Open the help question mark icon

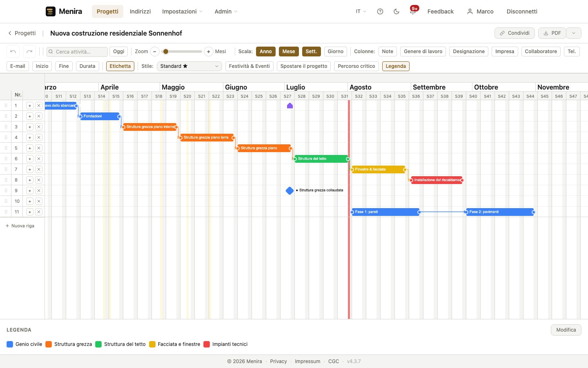tap(380, 11)
